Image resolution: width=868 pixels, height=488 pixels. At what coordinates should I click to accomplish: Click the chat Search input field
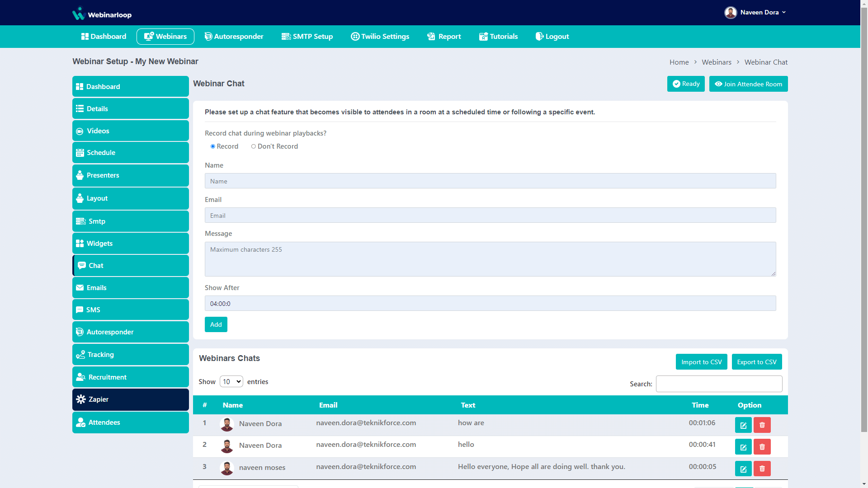(719, 384)
